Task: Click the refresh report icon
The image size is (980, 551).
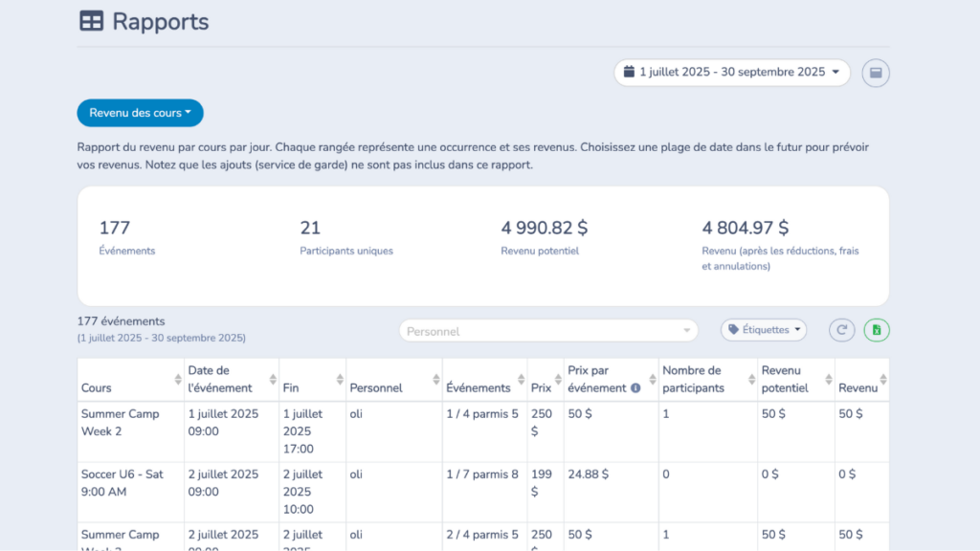Action: click(x=841, y=330)
